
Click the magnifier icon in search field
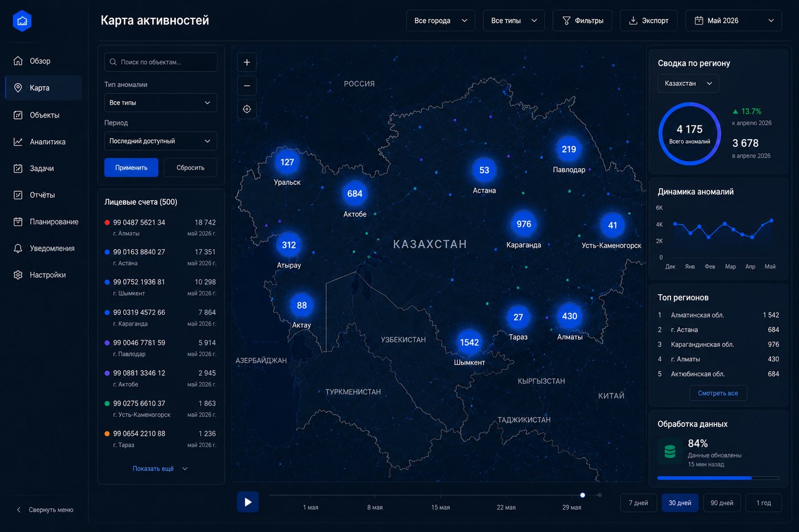pos(113,62)
